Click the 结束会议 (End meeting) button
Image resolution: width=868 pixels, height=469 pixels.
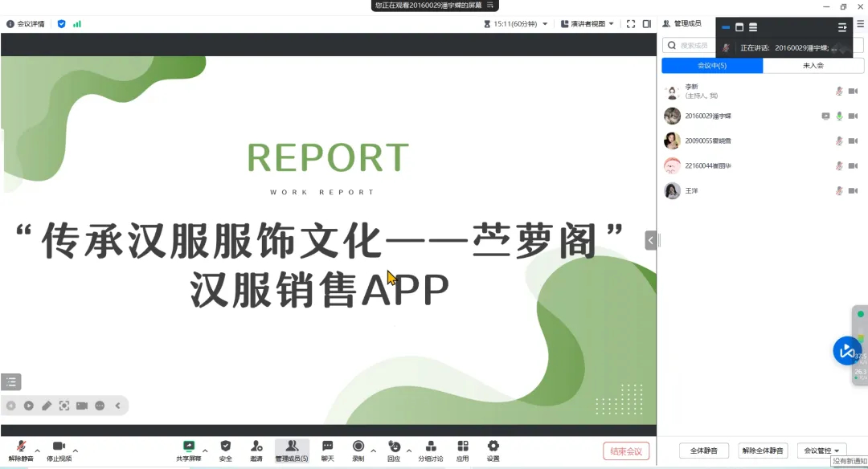626,451
